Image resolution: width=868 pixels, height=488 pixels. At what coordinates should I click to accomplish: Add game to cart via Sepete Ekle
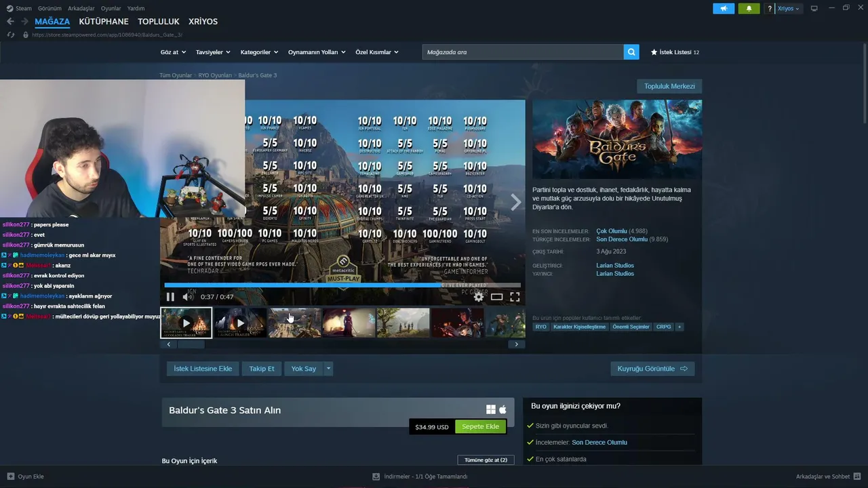[x=481, y=427]
